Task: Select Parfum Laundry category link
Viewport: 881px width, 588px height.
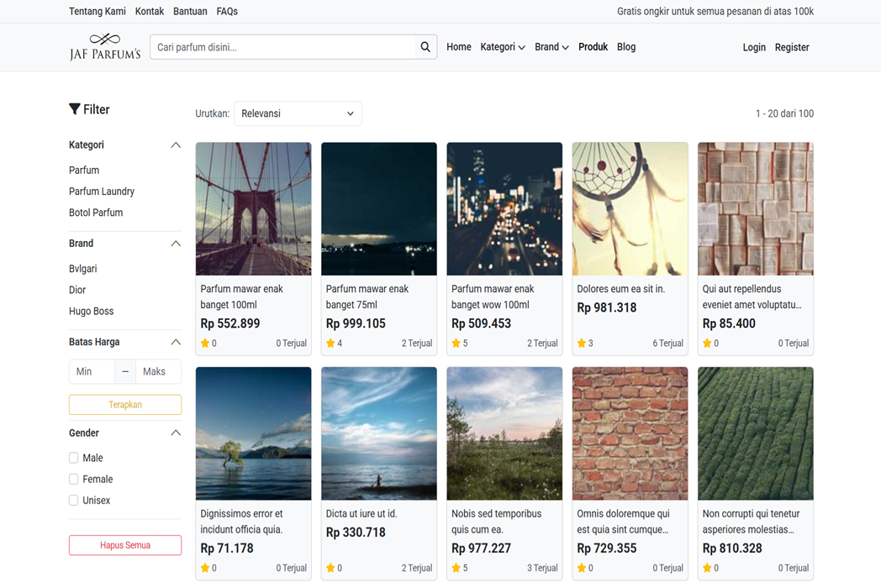Action: [102, 192]
